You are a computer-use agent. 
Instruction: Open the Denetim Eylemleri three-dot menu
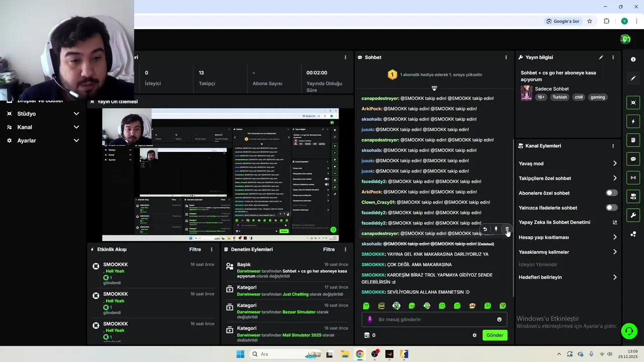pyautogui.click(x=345, y=249)
